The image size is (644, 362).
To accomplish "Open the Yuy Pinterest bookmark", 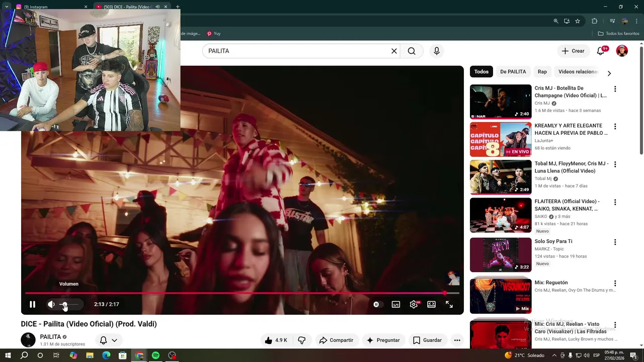I will [x=214, y=34].
